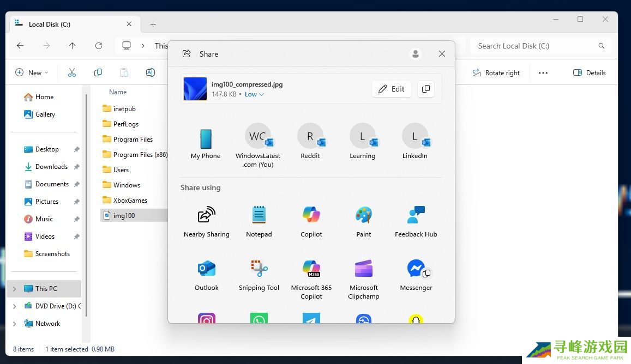Share with the Learning contact
Viewport: 631px width, 364px height.
coord(363,141)
